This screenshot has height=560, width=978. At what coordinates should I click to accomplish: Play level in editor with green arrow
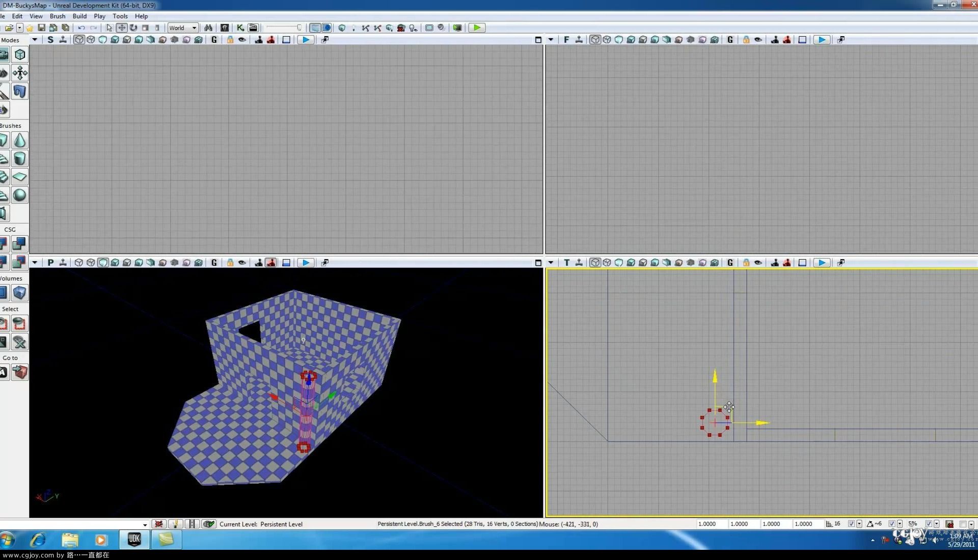[477, 28]
